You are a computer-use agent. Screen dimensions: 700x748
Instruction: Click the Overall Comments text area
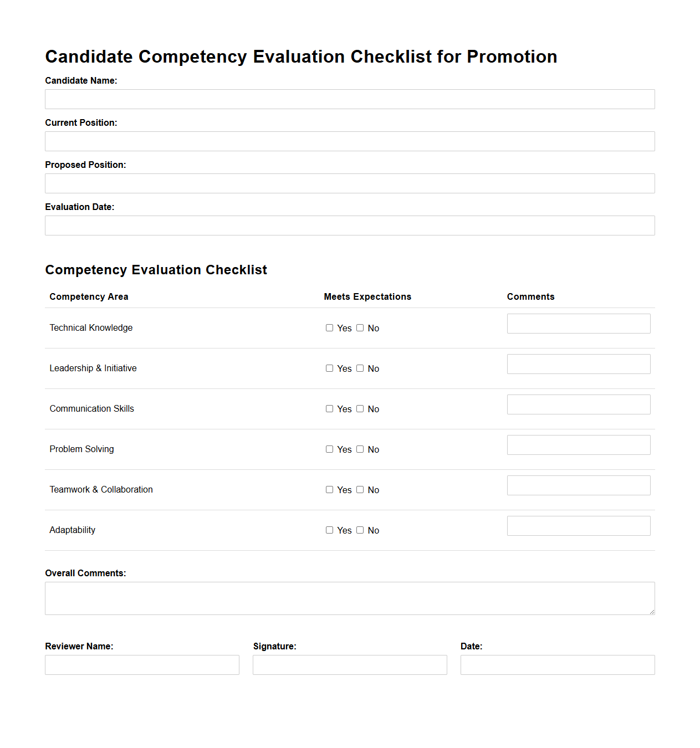(x=350, y=598)
